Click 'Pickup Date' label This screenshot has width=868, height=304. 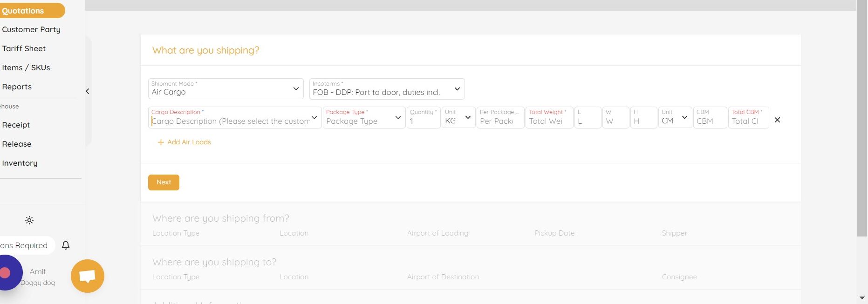pos(554,233)
